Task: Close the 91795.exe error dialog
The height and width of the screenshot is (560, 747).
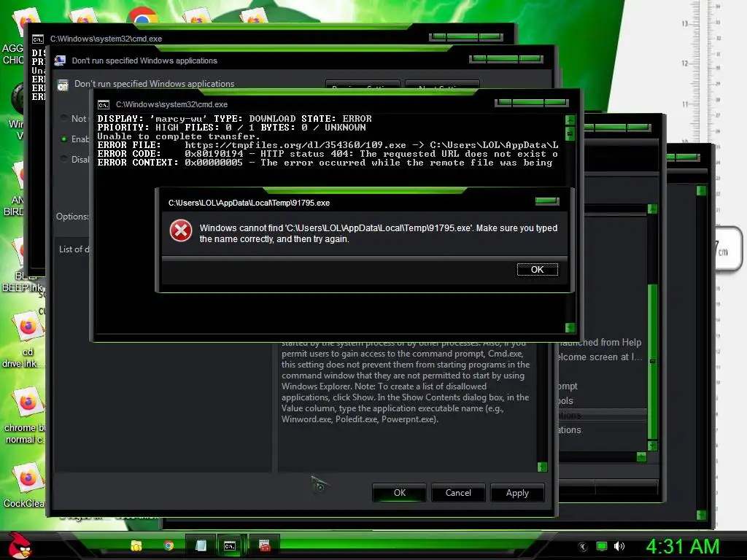Action: coord(547,201)
